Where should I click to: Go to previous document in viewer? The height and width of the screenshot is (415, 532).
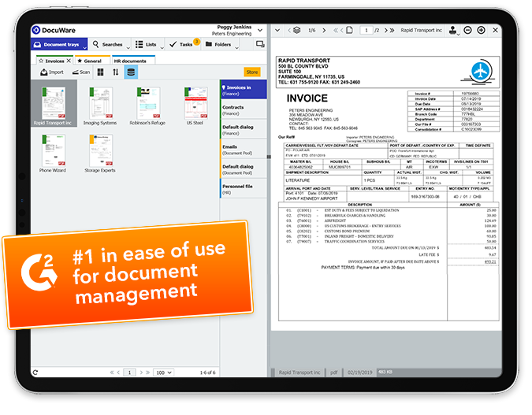(289, 30)
